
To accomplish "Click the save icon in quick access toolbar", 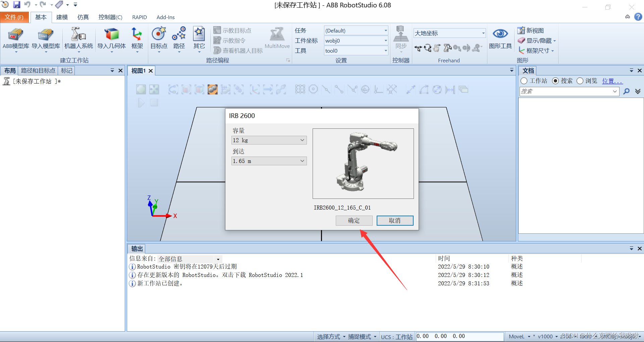I will pos(16,5).
